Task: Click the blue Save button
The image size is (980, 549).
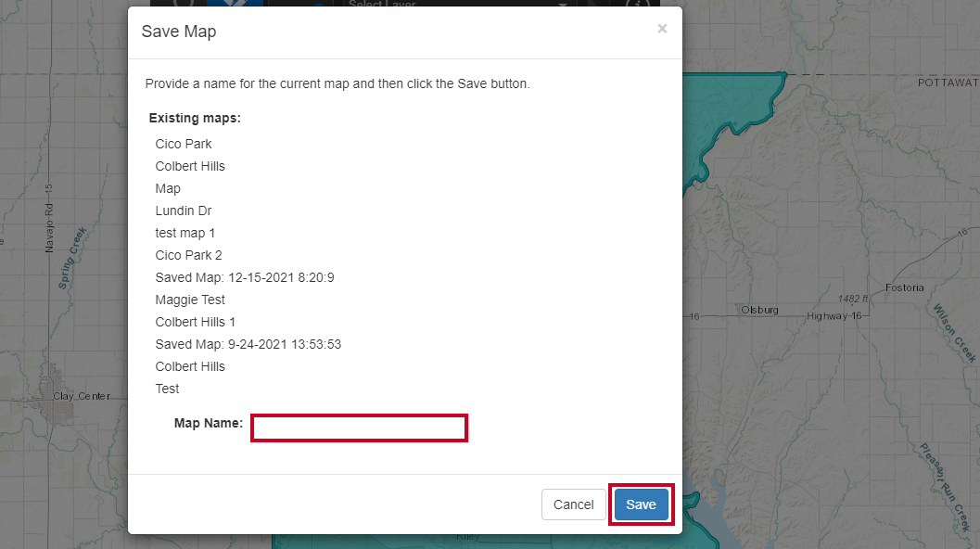Action: click(x=642, y=504)
